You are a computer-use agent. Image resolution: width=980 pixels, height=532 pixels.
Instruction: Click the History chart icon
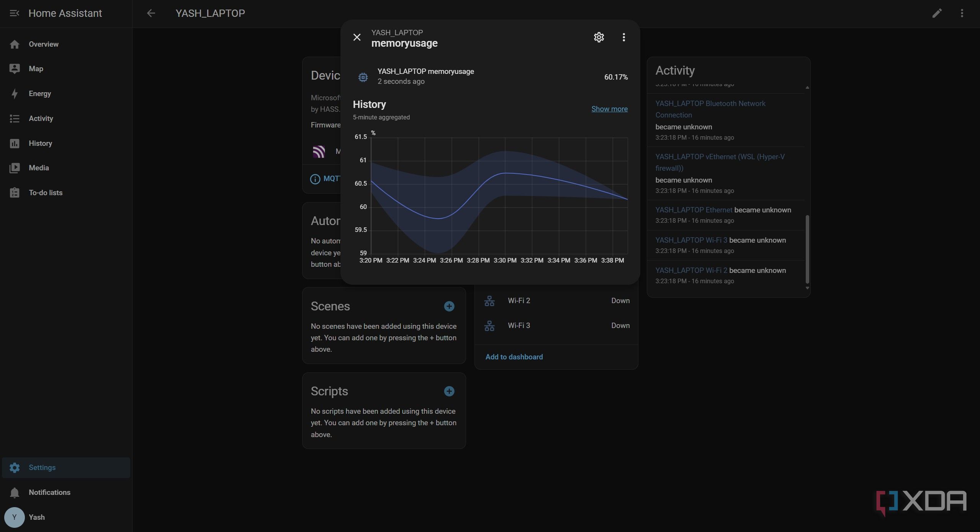15,144
